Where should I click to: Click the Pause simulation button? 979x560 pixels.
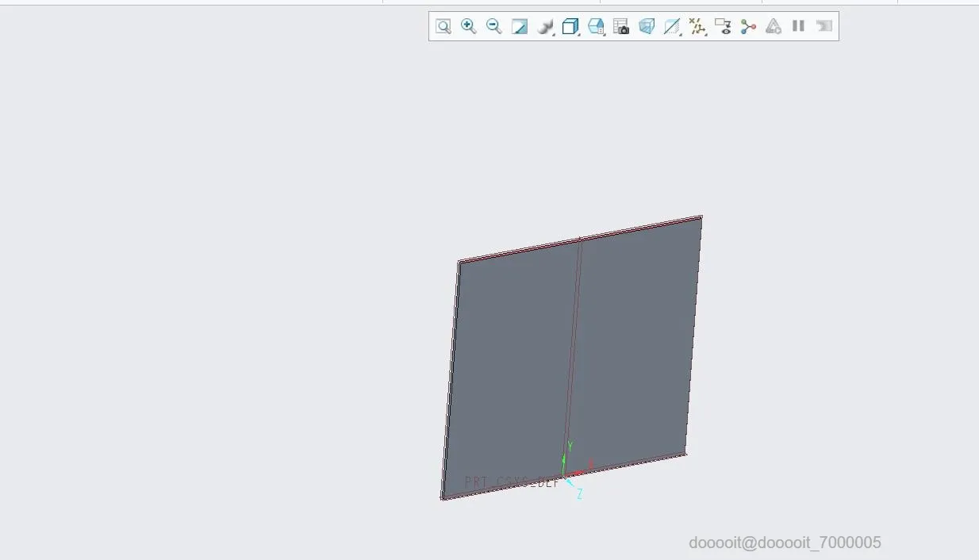point(799,26)
